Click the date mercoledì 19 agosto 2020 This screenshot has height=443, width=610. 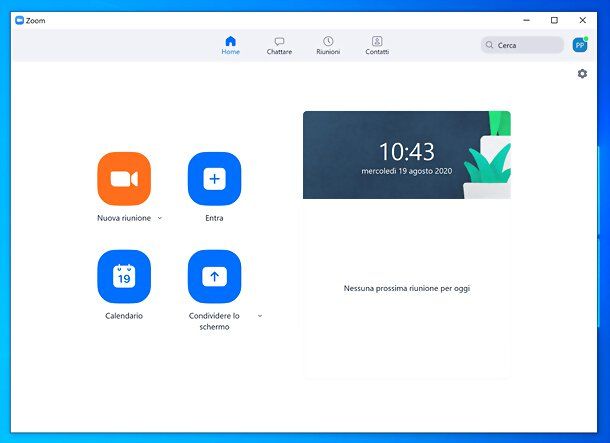(x=407, y=171)
